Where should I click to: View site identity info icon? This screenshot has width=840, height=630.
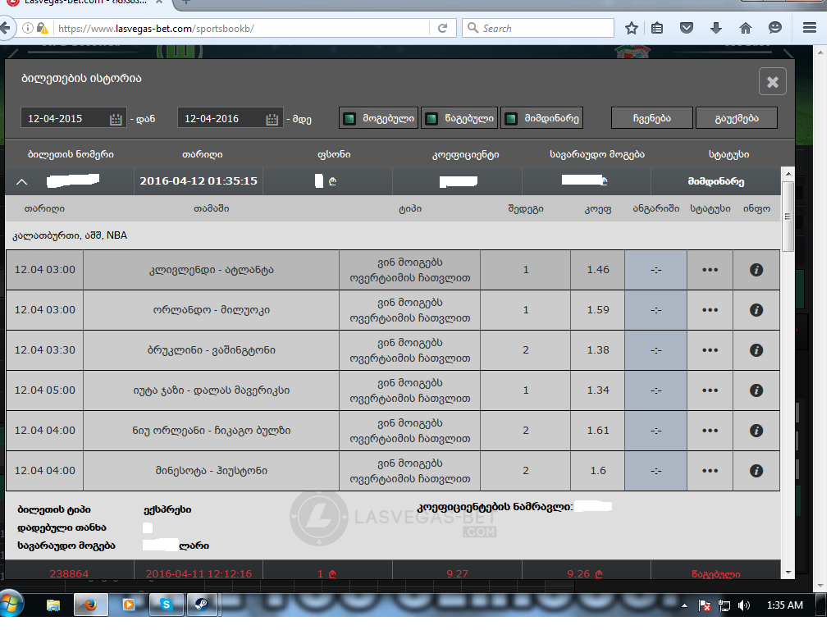click(27, 29)
